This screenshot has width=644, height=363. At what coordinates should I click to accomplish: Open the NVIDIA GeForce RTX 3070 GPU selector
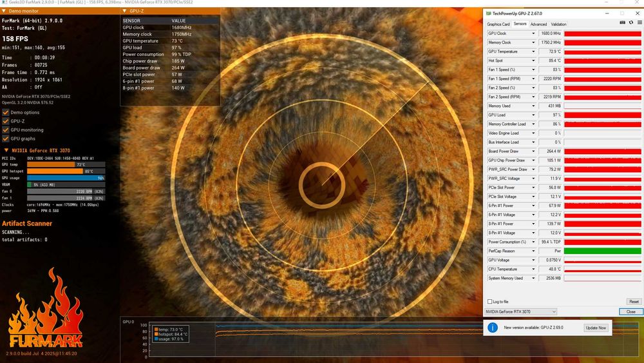coord(521,311)
